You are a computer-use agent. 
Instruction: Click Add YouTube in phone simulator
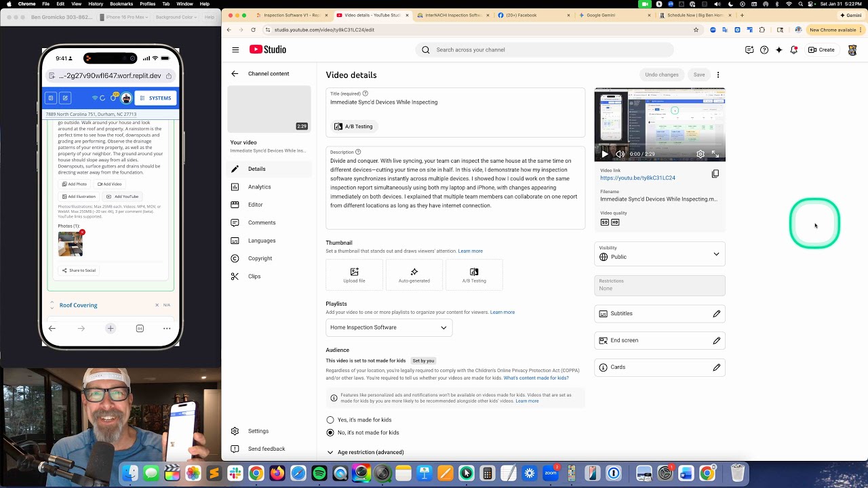(x=122, y=197)
